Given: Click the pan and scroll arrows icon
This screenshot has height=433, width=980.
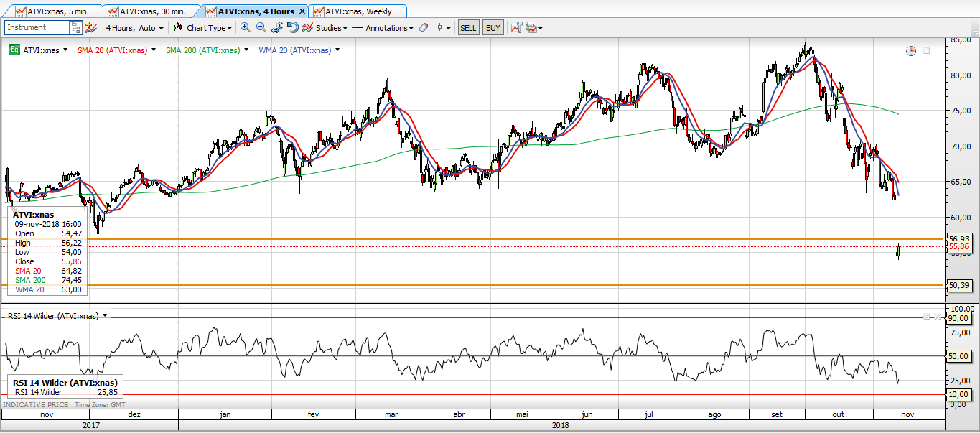Looking at the screenshot, I should (x=277, y=27).
